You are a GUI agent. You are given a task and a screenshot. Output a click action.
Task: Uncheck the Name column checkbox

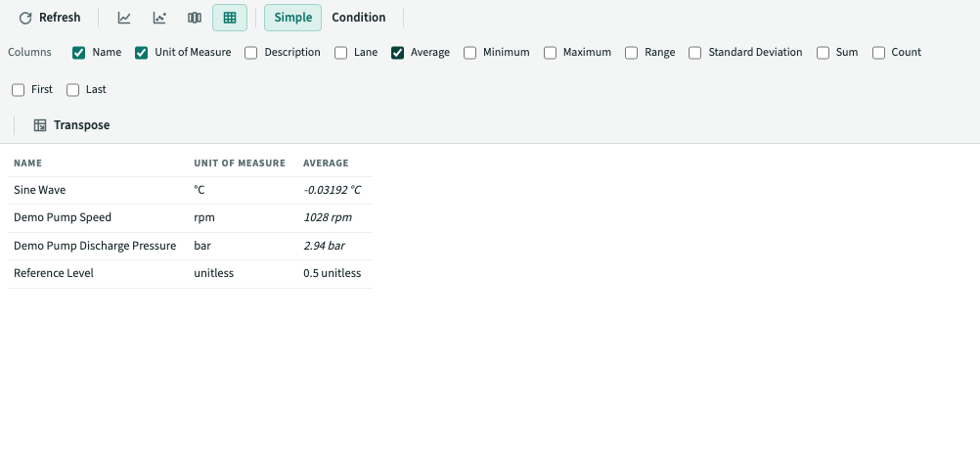[79, 53]
